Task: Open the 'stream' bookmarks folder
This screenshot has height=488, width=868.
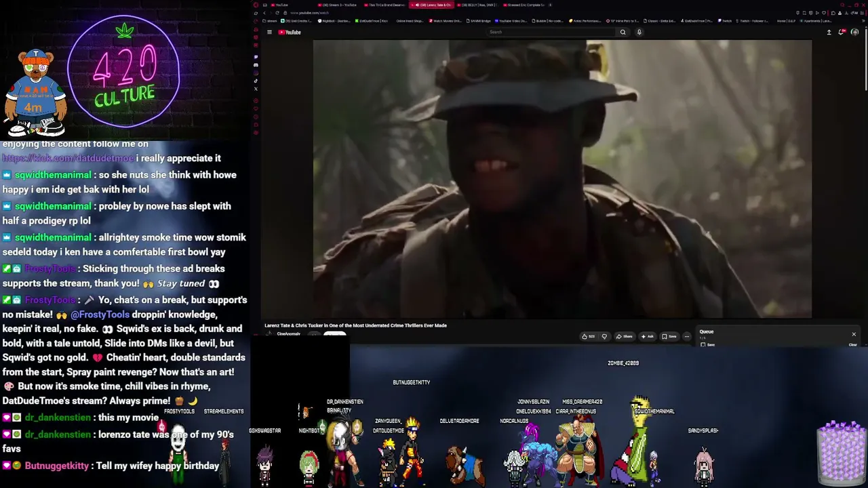Action: [270, 21]
